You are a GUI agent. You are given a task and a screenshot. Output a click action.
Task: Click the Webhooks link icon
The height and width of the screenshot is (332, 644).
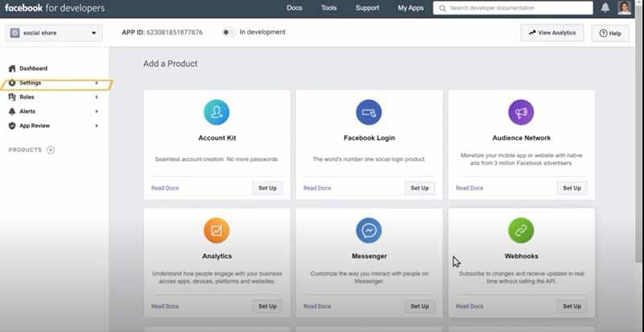point(521,230)
